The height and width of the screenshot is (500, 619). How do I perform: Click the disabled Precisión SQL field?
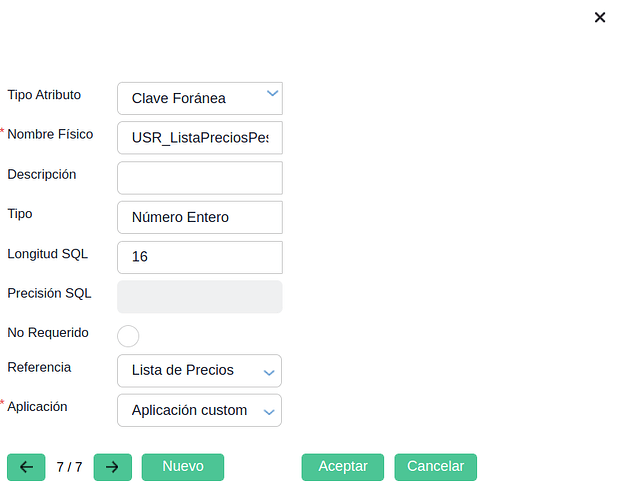200,297
